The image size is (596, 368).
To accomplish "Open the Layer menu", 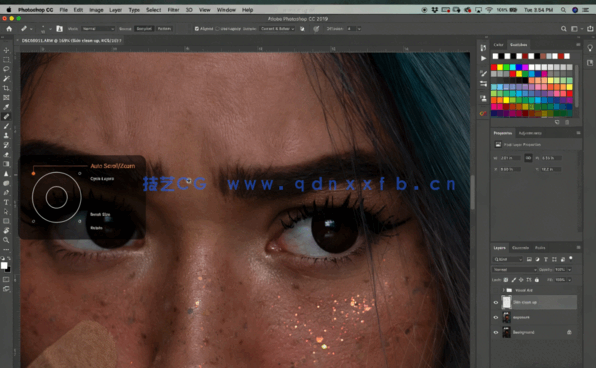I will (x=116, y=10).
